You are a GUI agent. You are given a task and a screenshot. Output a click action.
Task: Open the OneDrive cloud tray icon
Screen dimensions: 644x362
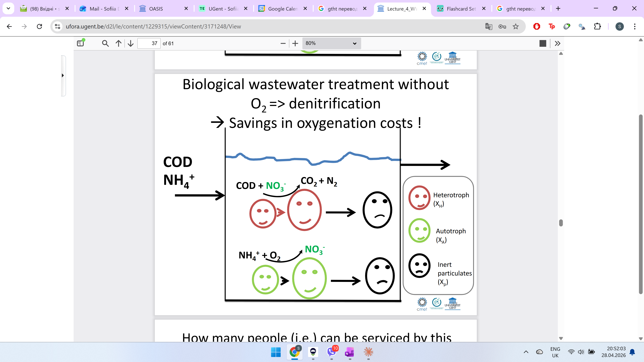click(540, 352)
